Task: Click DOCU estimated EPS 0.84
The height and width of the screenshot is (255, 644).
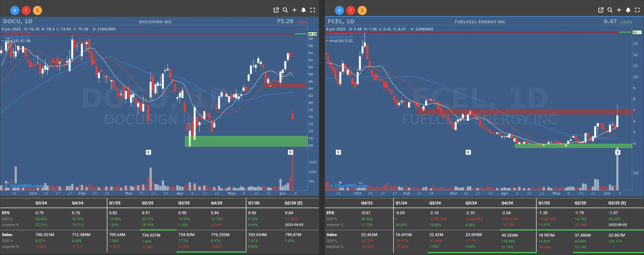Action: pos(289,213)
